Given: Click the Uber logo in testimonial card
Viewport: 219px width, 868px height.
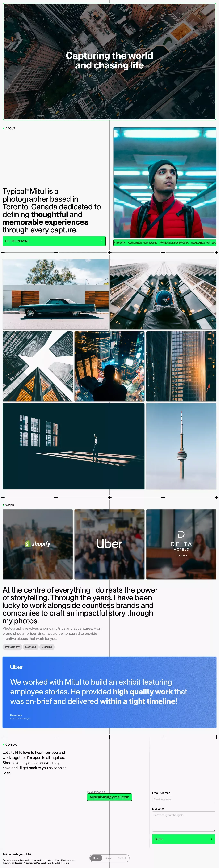Looking at the screenshot, I should [x=17, y=667].
